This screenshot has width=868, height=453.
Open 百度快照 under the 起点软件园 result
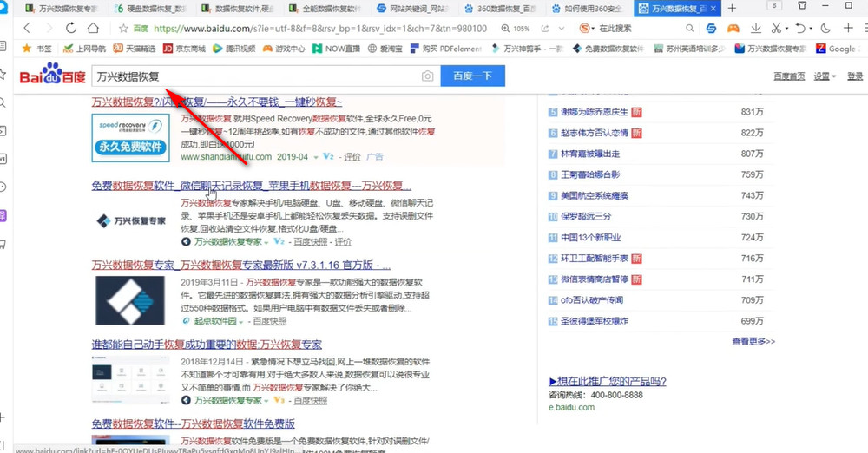(x=270, y=321)
